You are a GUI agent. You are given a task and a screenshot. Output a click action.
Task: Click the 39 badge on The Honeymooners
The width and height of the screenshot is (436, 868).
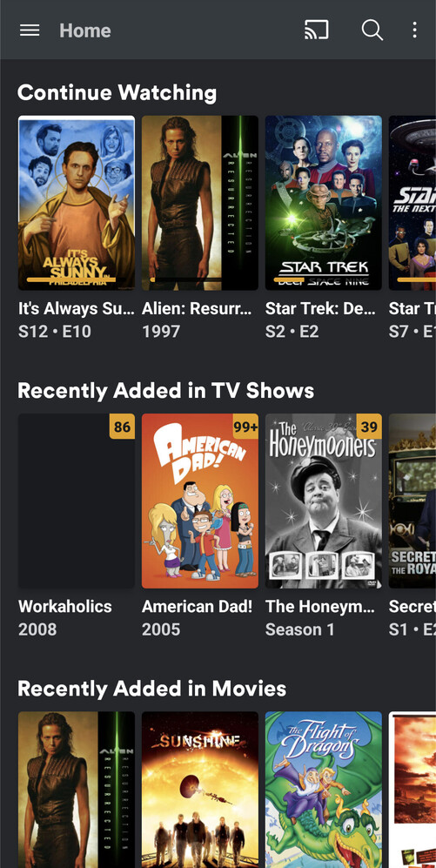(369, 427)
